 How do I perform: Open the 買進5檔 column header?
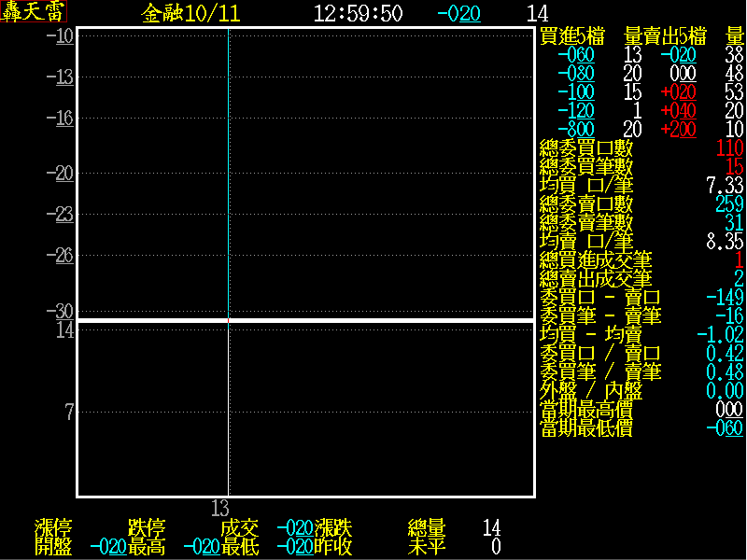572,36
